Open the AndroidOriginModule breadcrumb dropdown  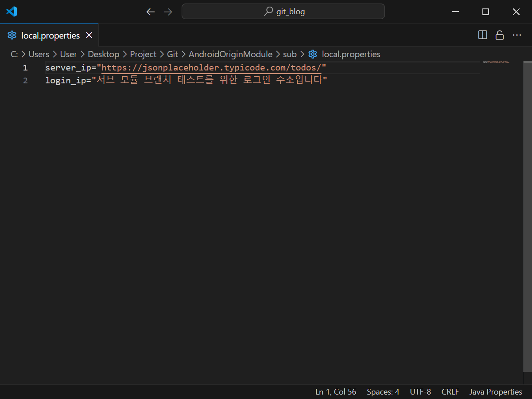coord(230,54)
